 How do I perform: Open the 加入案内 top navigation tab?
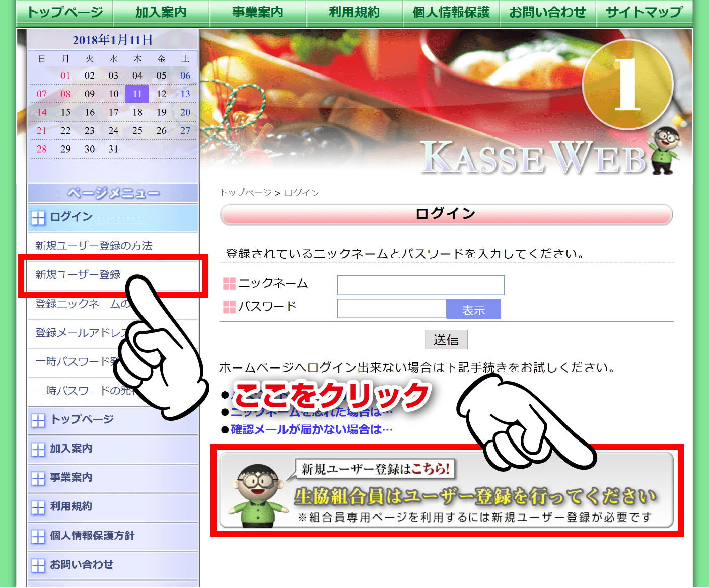tap(161, 12)
